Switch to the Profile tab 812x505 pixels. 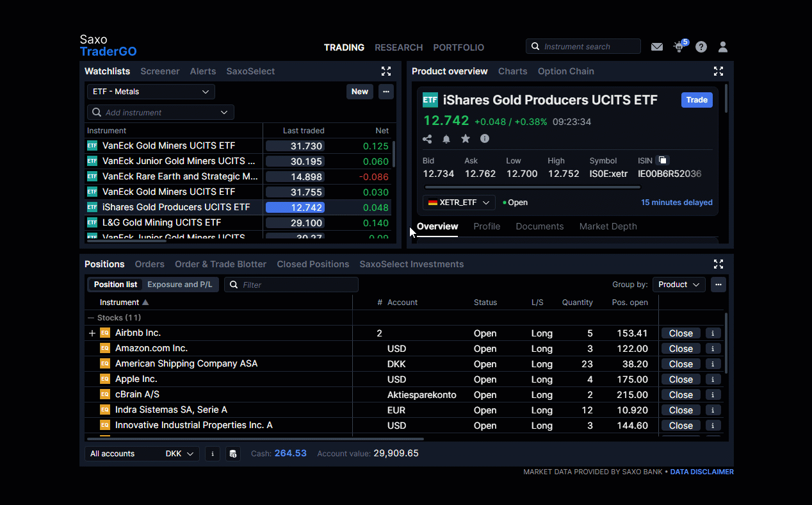[487, 226]
